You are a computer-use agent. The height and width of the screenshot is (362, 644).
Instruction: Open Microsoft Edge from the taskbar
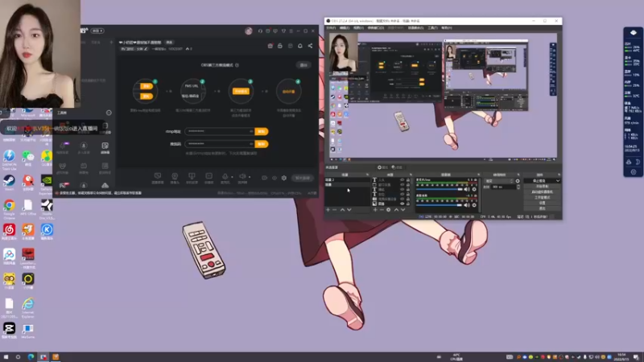pyautogui.click(x=31, y=357)
